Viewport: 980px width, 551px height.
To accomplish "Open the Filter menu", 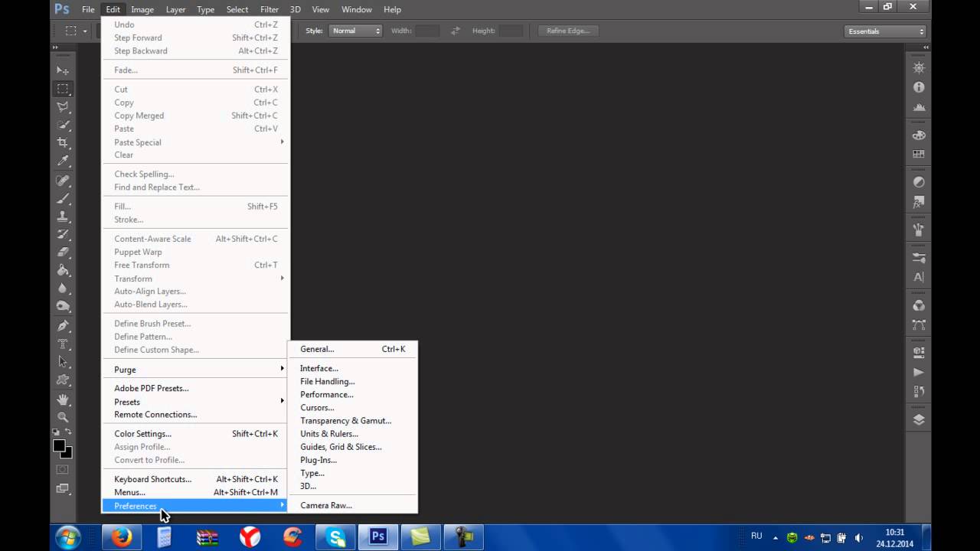I will [x=269, y=9].
